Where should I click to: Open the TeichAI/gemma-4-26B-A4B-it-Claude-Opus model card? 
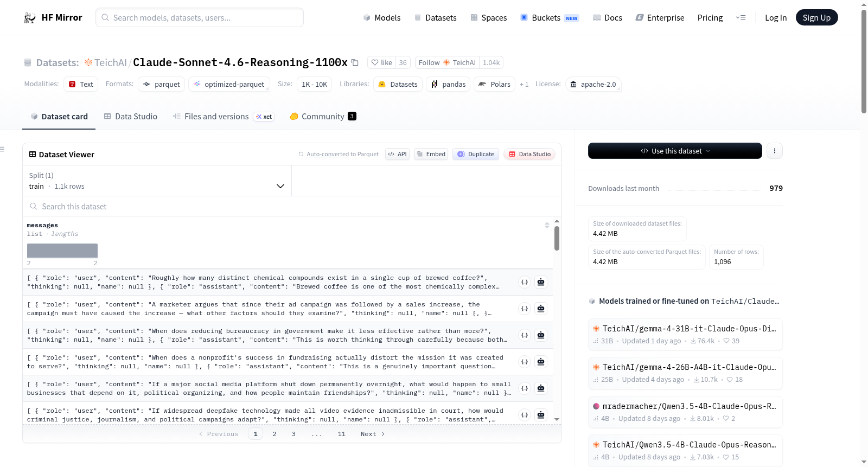click(x=685, y=373)
